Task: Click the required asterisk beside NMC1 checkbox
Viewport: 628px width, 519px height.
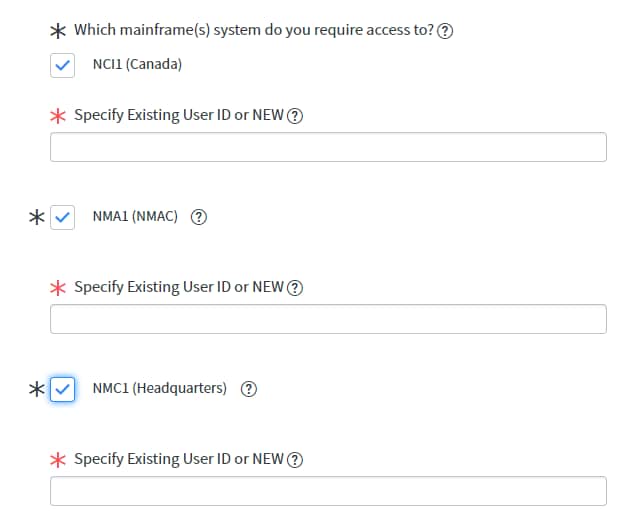Action: [x=37, y=389]
